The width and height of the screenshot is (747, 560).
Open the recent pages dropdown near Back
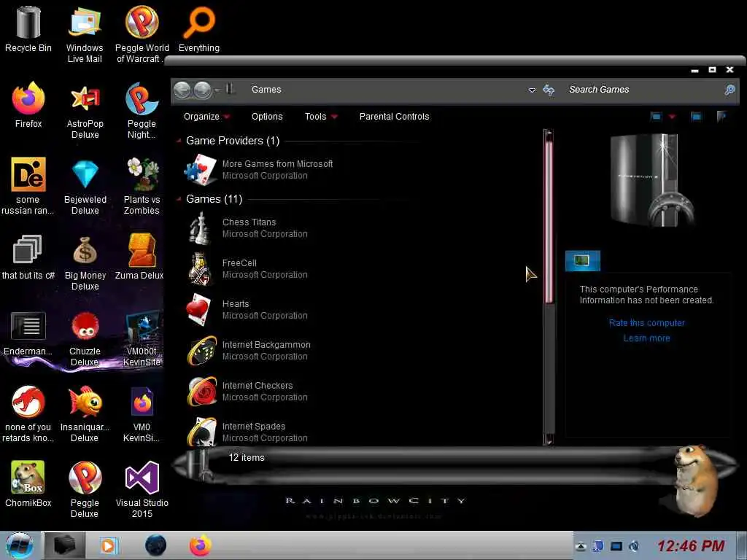(217, 90)
